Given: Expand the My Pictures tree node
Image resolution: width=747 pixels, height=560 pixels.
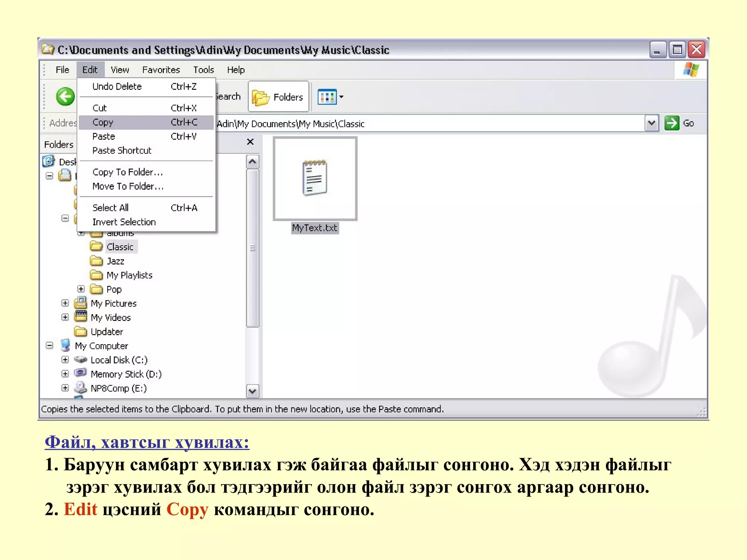Looking at the screenshot, I should click(x=65, y=303).
